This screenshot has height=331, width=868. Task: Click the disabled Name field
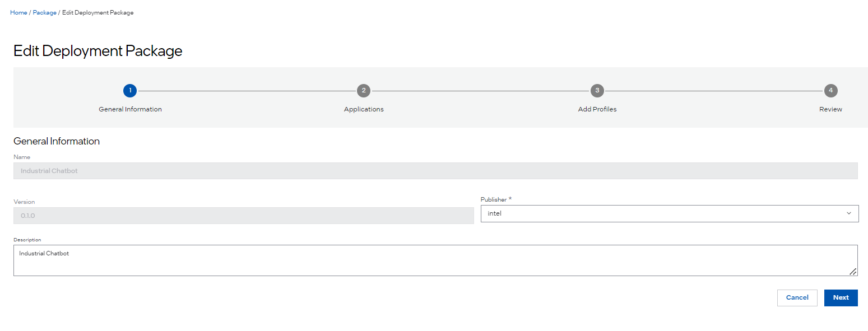coord(435,171)
